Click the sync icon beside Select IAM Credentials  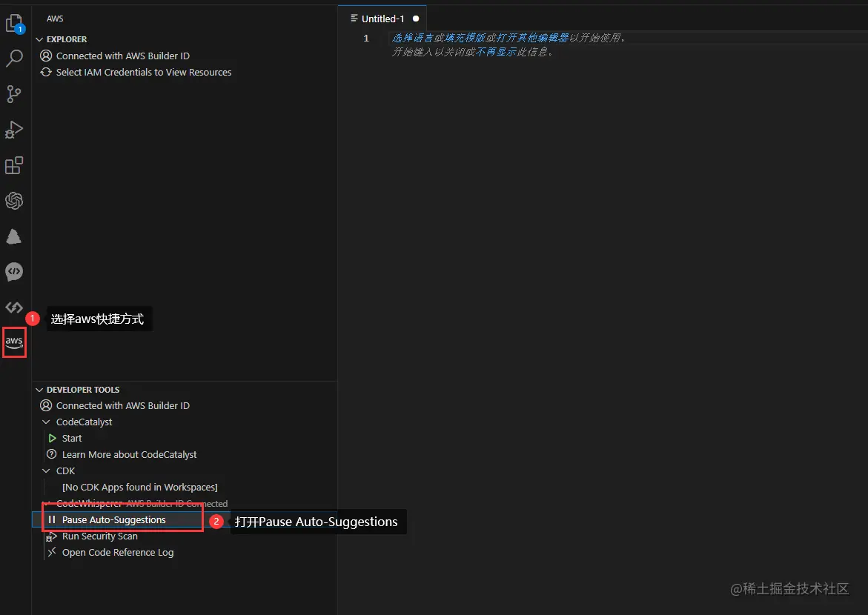pos(46,72)
